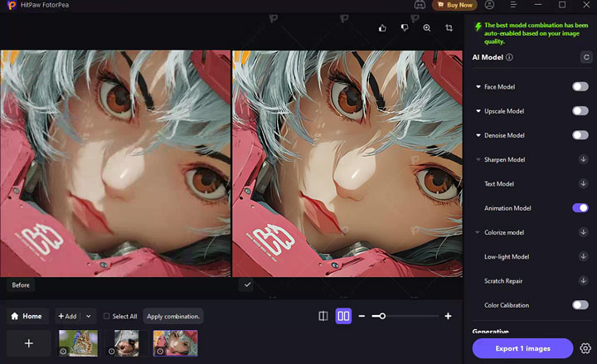Reset AI models with refresh icon
The image size is (597, 364).
tap(586, 57)
